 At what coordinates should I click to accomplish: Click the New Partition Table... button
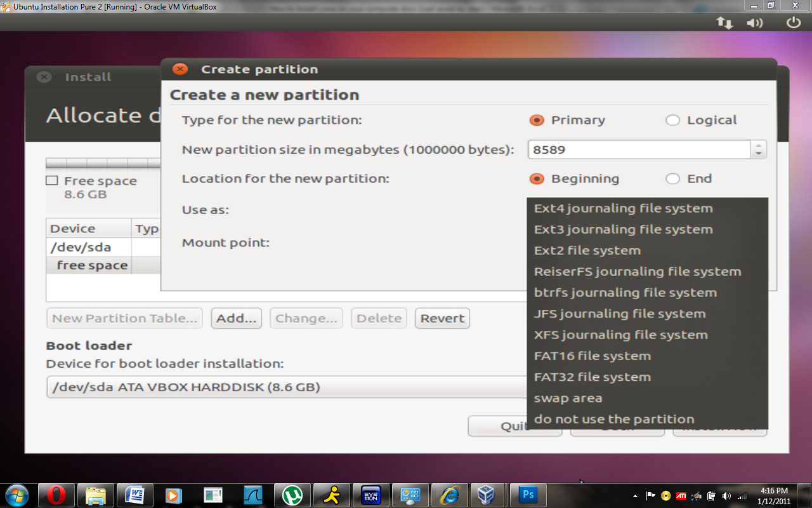124,318
